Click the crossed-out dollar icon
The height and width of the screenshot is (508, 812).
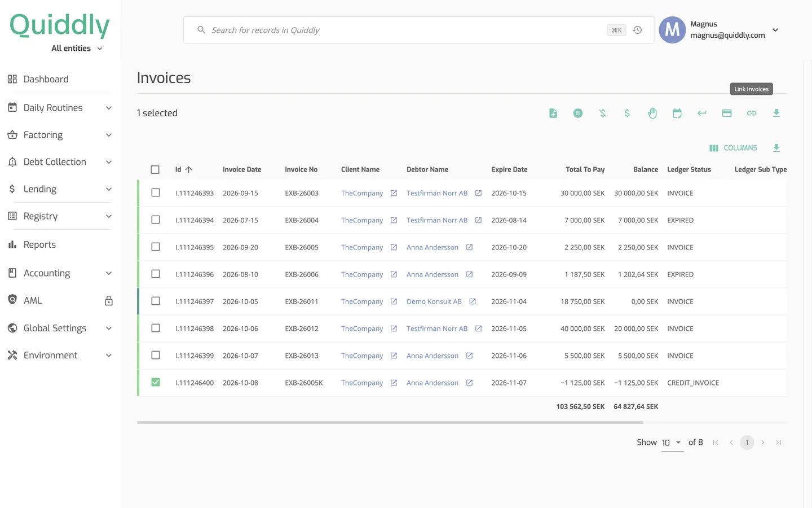pyautogui.click(x=603, y=113)
